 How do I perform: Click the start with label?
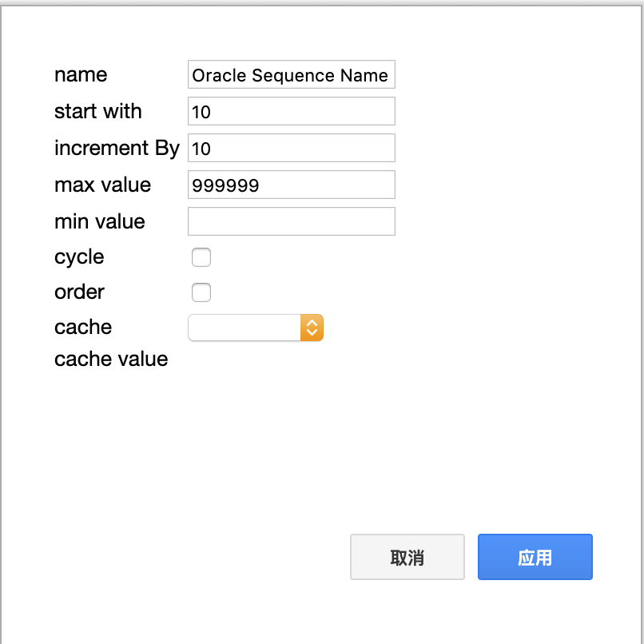point(98,111)
